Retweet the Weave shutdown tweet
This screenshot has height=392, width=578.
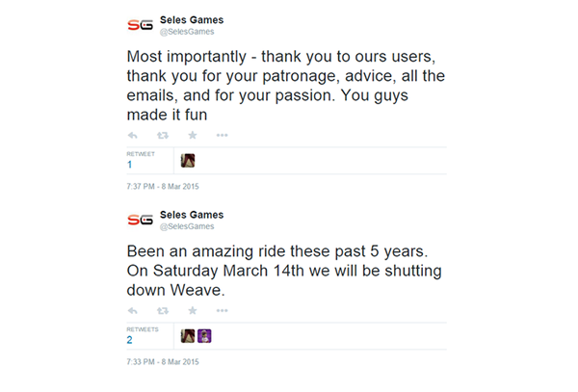pos(163,311)
